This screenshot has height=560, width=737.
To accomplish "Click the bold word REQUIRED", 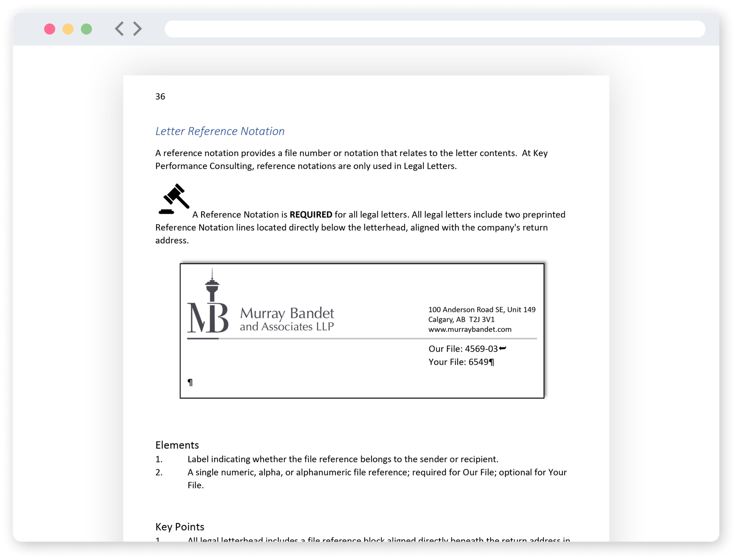I will click(311, 215).
